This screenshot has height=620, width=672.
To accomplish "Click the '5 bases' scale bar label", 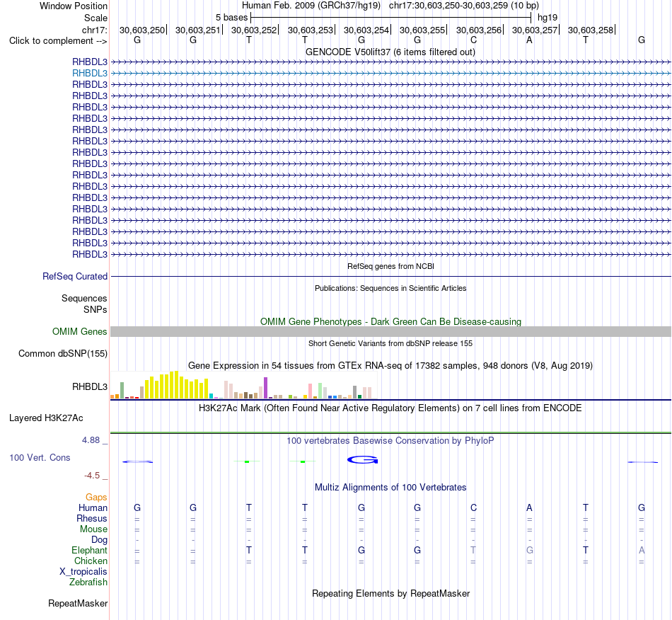I will [231, 18].
